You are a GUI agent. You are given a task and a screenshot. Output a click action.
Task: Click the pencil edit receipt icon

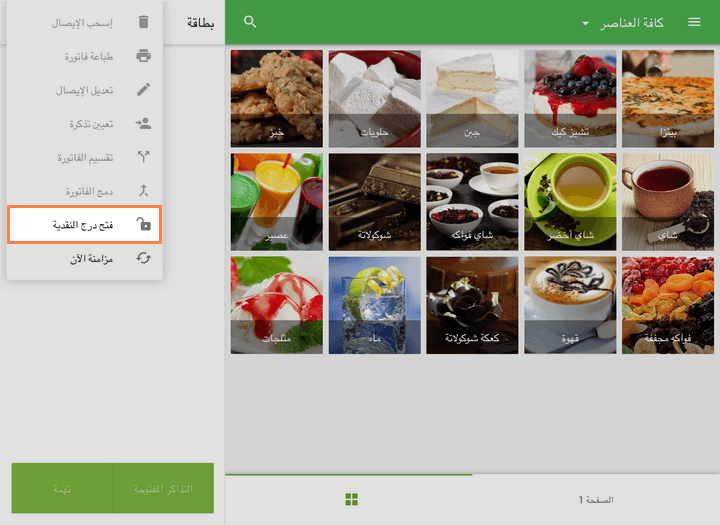tap(144, 90)
